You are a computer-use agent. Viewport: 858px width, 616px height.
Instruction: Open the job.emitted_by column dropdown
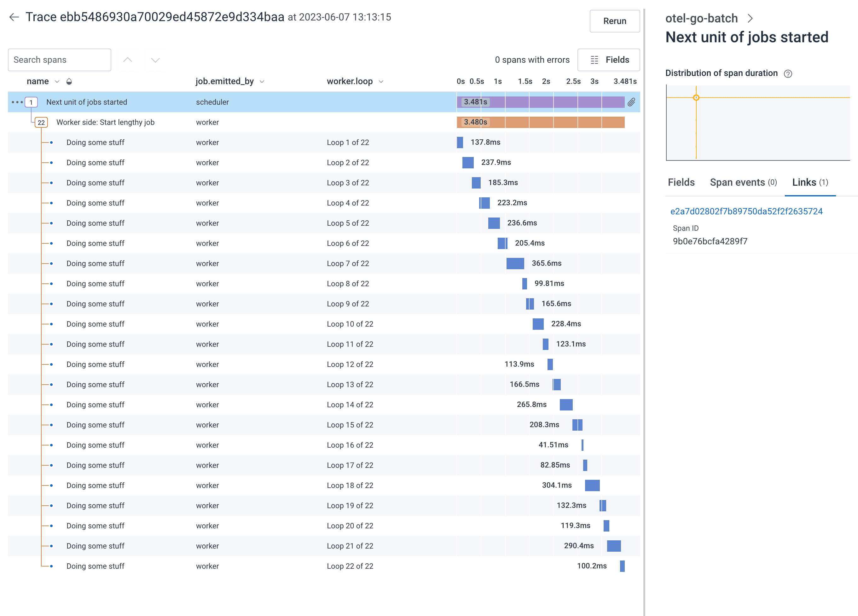coord(262,81)
